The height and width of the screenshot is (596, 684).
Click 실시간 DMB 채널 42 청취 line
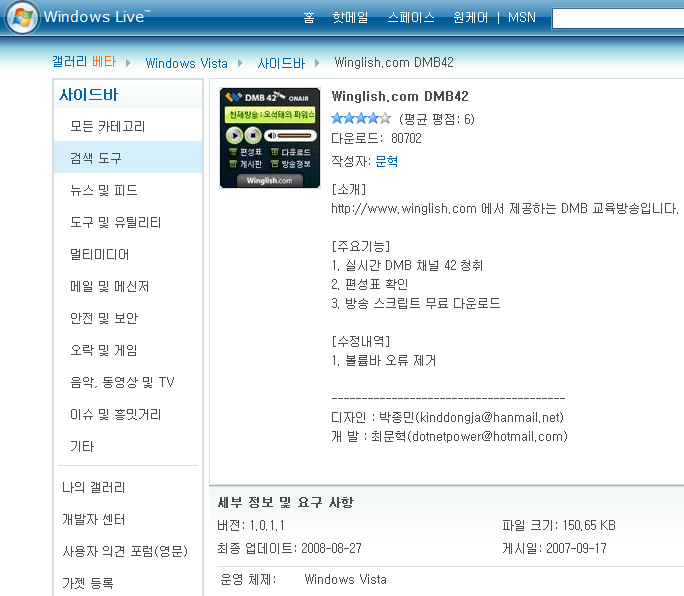(x=407, y=265)
